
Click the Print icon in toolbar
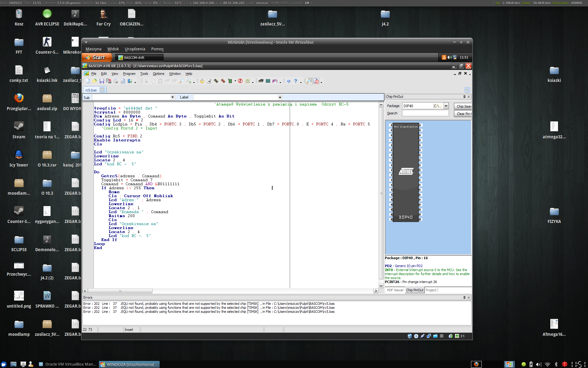pos(115,81)
